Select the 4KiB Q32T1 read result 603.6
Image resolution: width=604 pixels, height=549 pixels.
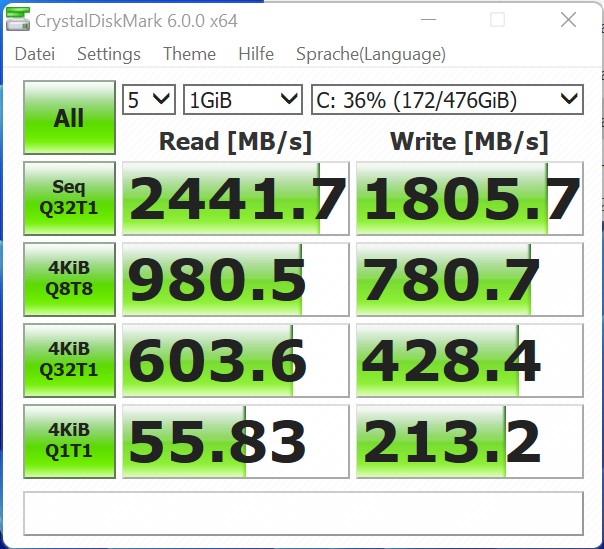click(x=236, y=360)
